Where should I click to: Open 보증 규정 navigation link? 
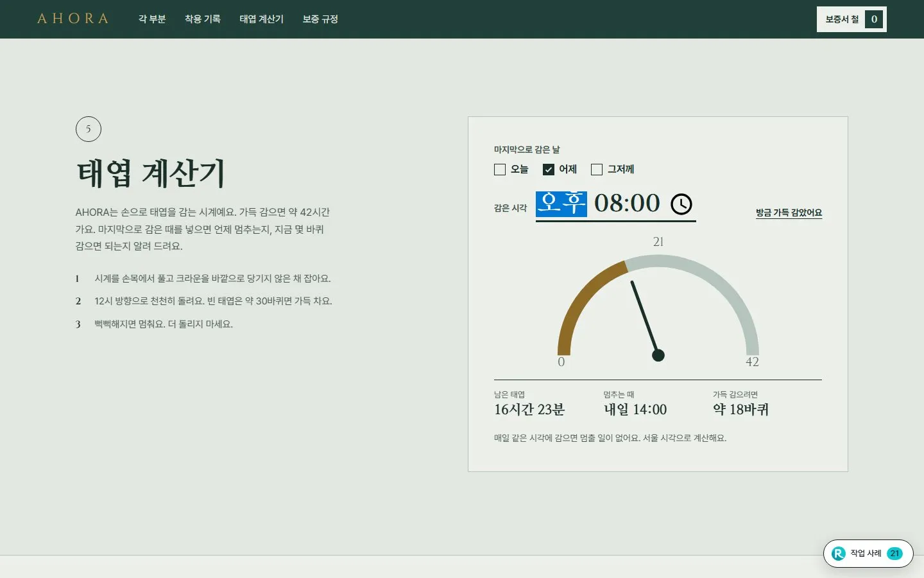[320, 19]
